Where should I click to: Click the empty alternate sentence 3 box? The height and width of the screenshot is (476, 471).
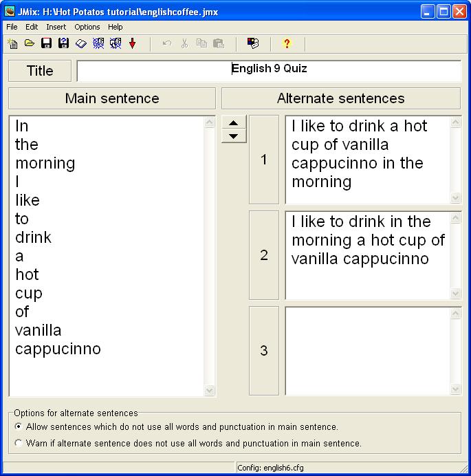tap(368, 351)
